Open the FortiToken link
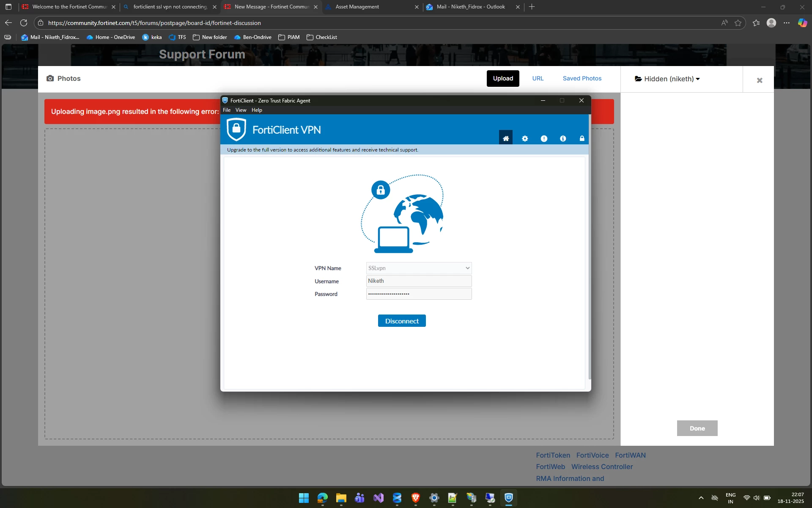The height and width of the screenshot is (508, 812). click(553, 455)
